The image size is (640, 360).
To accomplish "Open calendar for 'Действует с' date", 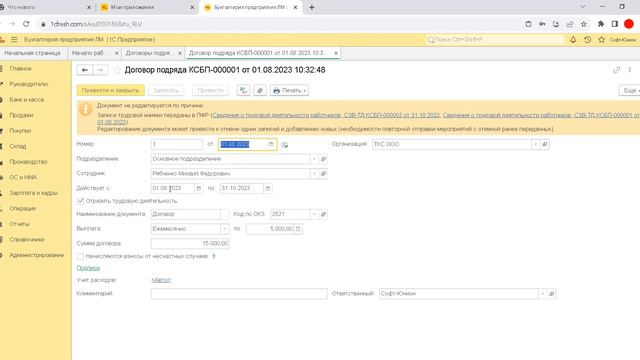I will pos(199,188).
